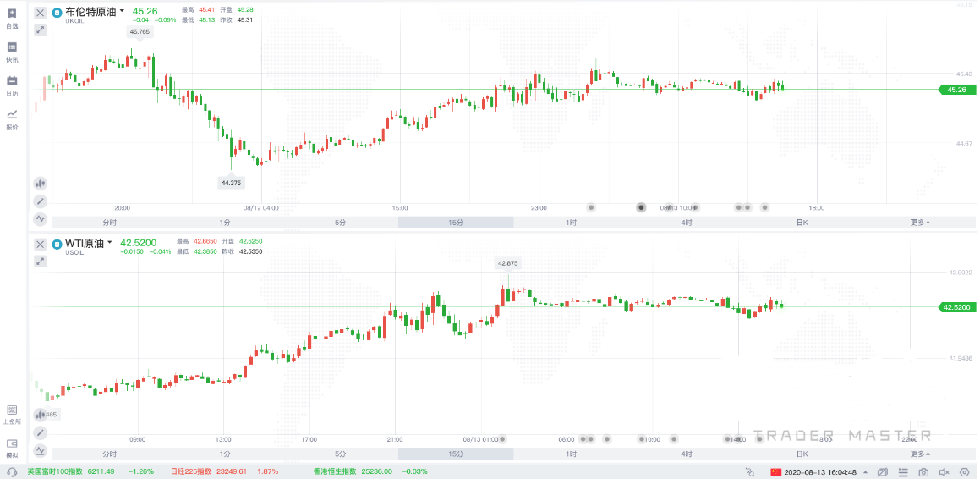The height and width of the screenshot is (479, 980).
Task: Open the 快讯 news flash panel
Action: pyautogui.click(x=12, y=52)
